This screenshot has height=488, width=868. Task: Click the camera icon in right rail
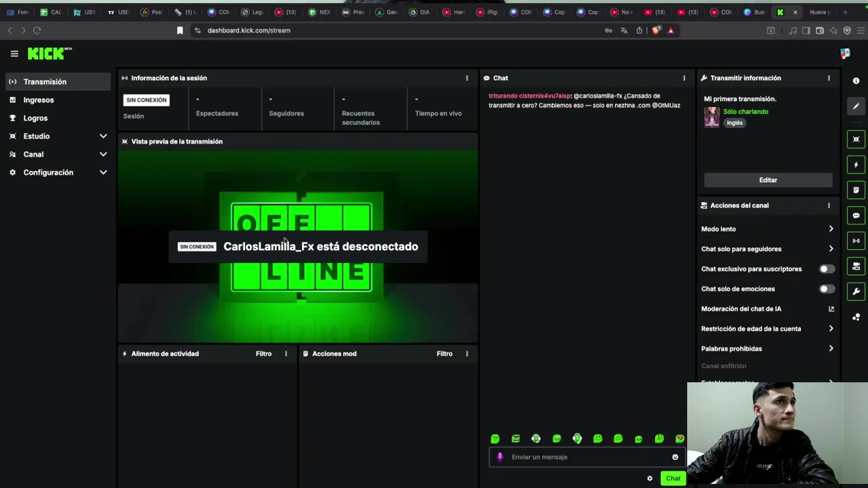[x=856, y=266]
